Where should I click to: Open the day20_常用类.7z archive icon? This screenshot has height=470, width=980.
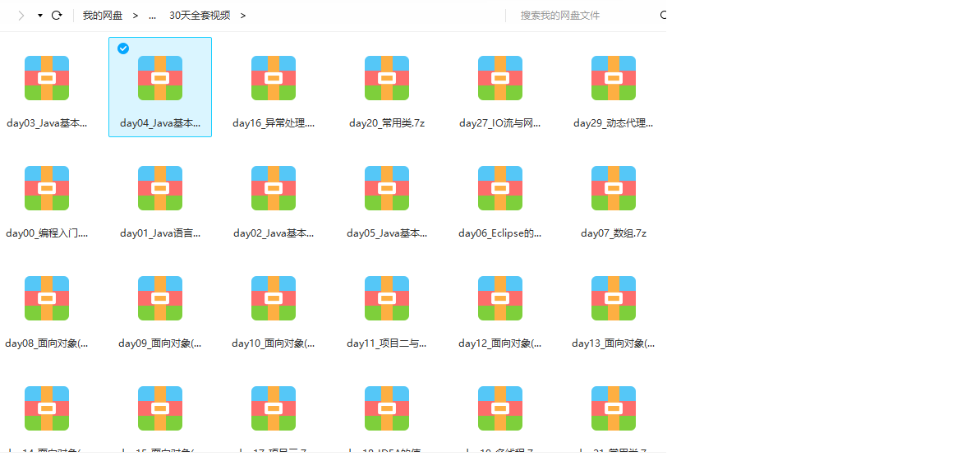(x=387, y=78)
